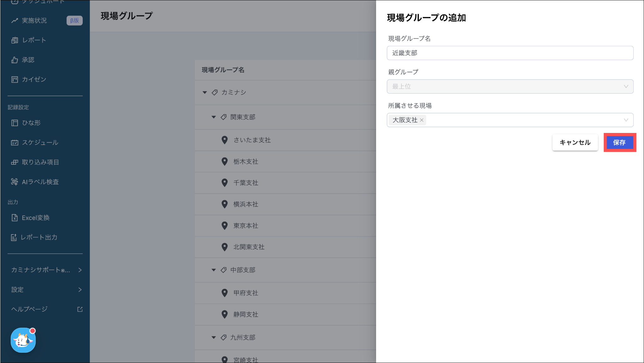Open AIラベル検査 scan icon
Viewport: 644px width, 363px height.
(x=14, y=182)
